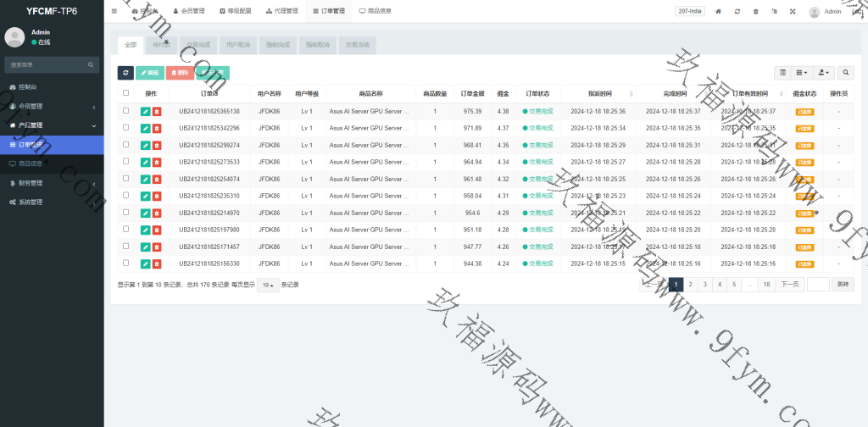Tick the select-all checkbox in the table header
868x427 pixels.
tap(126, 93)
